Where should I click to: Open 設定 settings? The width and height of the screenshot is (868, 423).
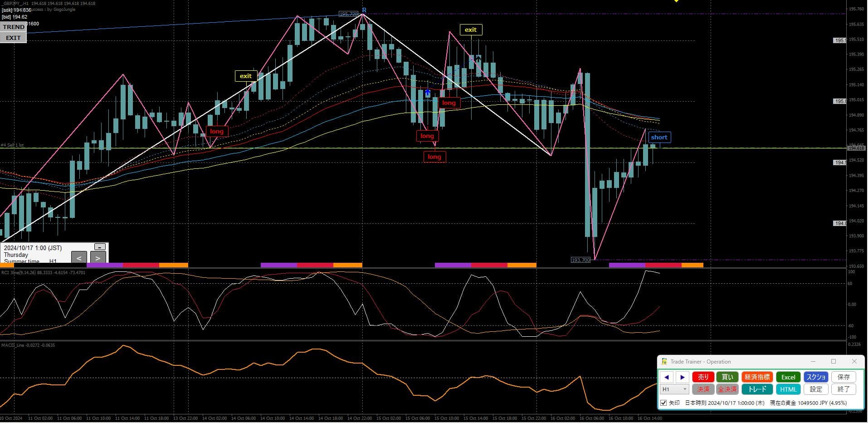816,389
